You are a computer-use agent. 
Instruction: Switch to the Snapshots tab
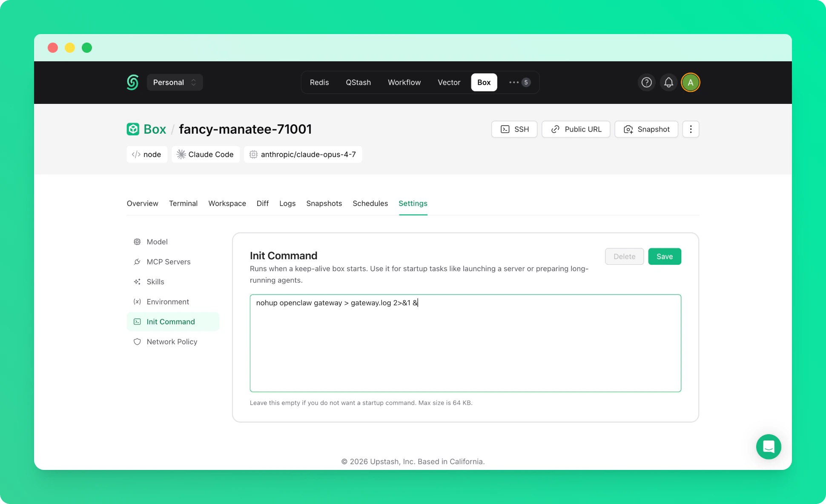(x=324, y=203)
